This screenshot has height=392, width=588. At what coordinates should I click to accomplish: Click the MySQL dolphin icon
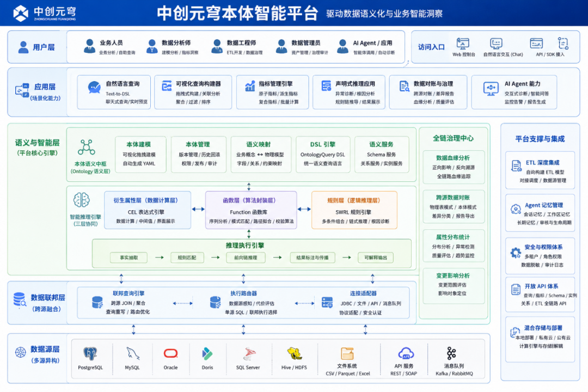(132, 354)
